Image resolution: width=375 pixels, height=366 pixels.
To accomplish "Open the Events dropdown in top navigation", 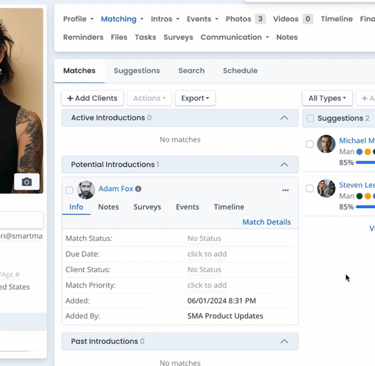I will click(x=202, y=19).
